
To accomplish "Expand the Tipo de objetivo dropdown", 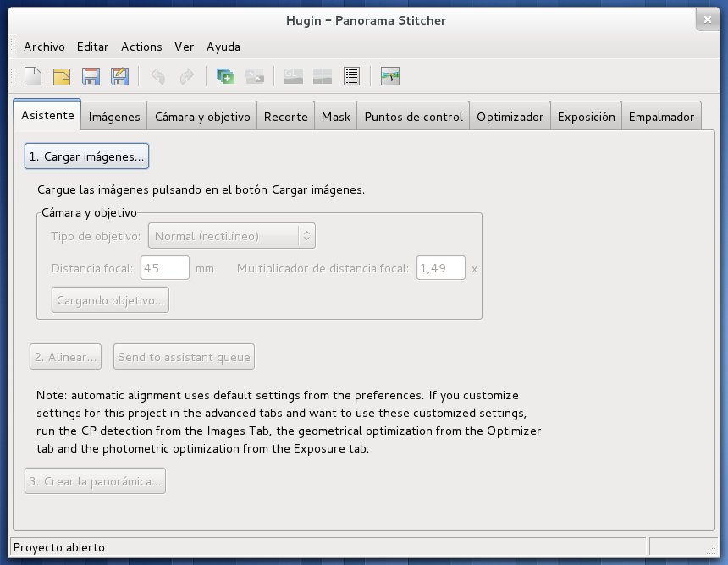I will (x=232, y=236).
